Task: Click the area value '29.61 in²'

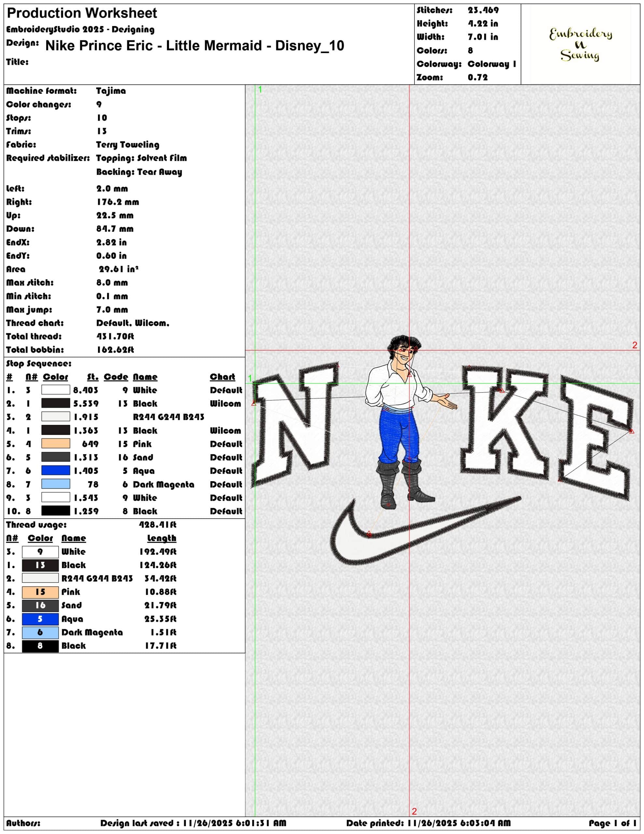Action: (119, 269)
